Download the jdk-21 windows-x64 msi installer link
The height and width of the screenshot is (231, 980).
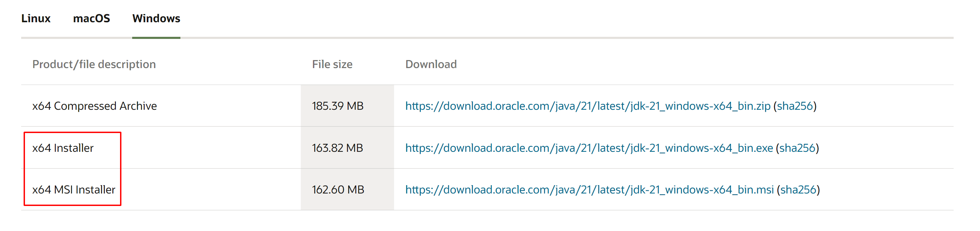pyautogui.click(x=589, y=190)
